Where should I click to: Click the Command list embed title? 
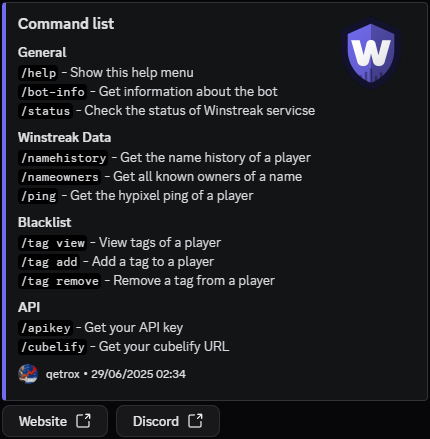click(x=66, y=24)
